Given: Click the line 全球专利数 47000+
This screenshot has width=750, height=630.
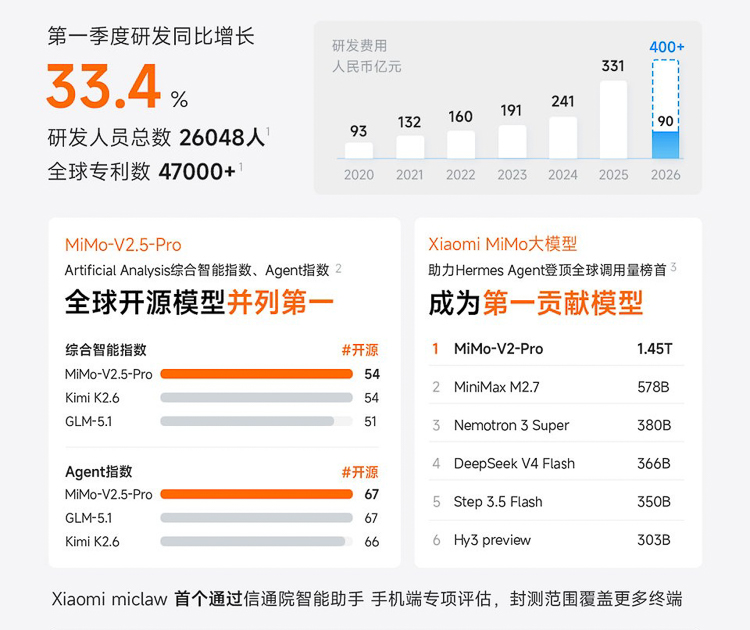Looking at the screenshot, I should 142,172.
